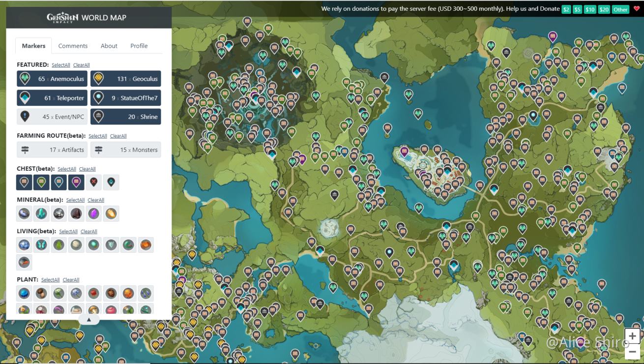The width and height of the screenshot is (644, 364).
Task: Select the teal butterfly Living icon
Action: click(x=42, y=245)
